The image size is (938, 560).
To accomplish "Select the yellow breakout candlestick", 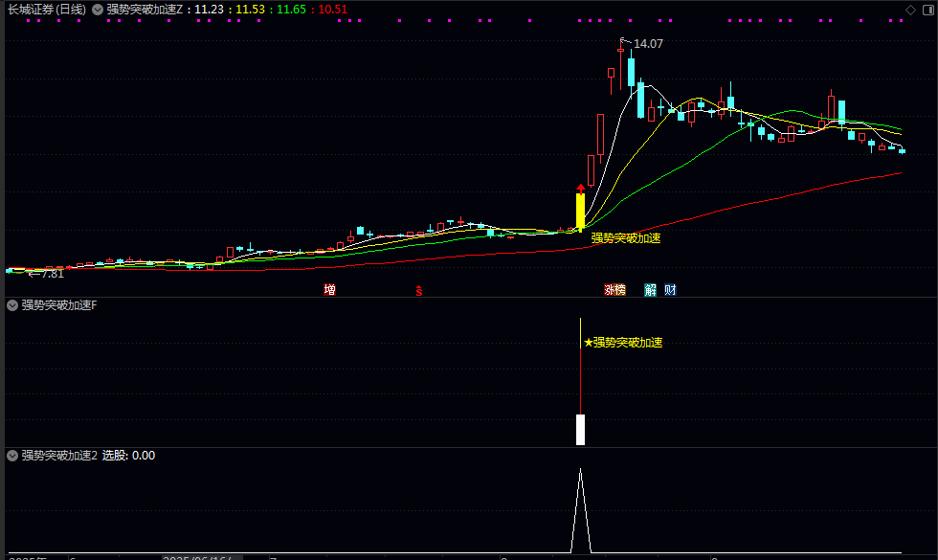I will (x=580, y=210).
